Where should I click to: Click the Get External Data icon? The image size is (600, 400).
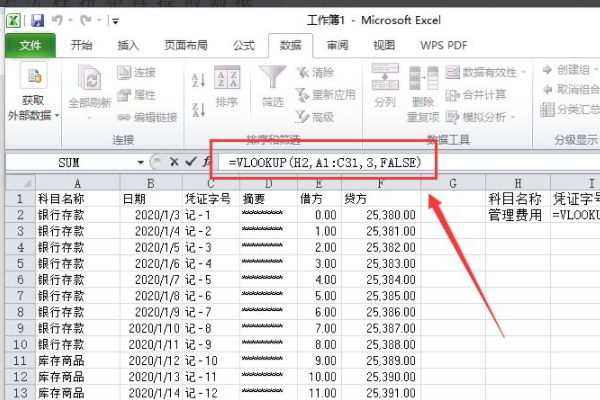32,84
